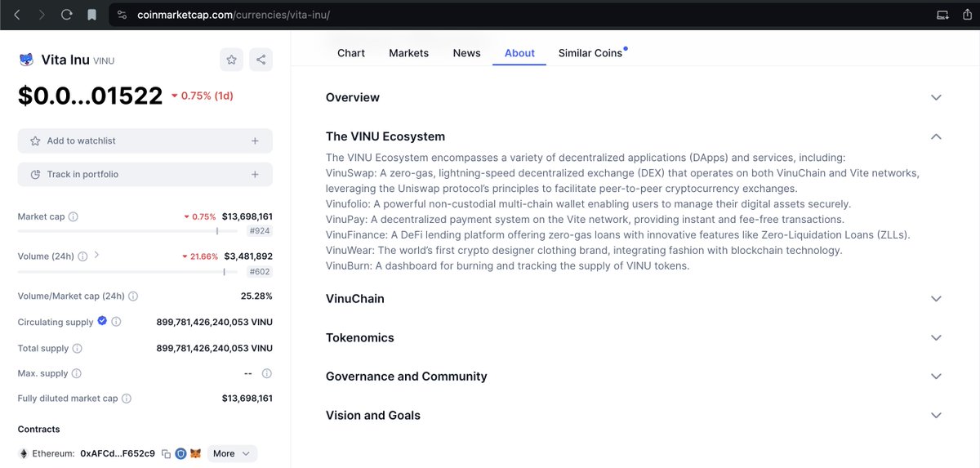The height and width of the screenshot is (468, 980).
Task: Click info icon beside Circulating supply
Action: (116, 322)
